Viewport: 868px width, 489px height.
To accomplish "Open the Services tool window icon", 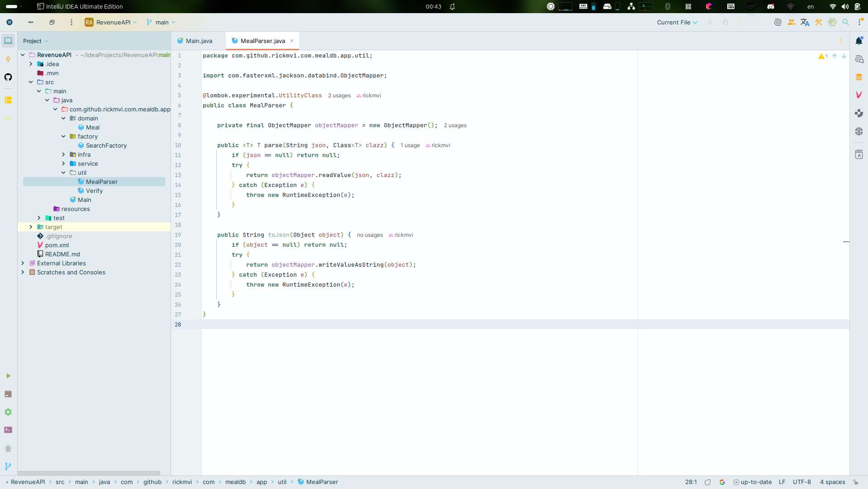I will click(8, 412).
